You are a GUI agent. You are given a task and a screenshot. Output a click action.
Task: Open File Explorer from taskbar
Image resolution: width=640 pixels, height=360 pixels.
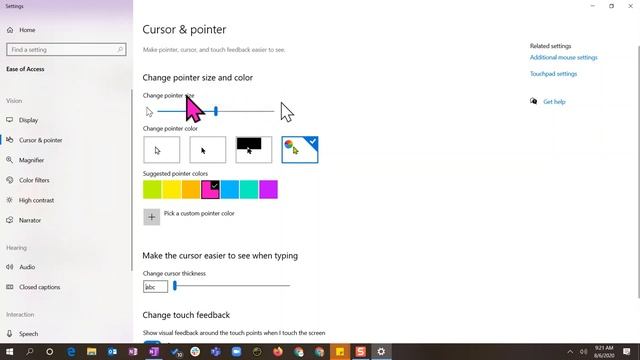(x=91, y=352)
